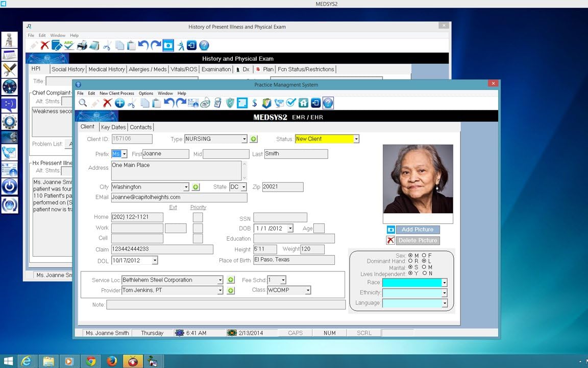Screen dimensions: 588x368
Task: Open the State DC dropdown
Action: (242, 187)
